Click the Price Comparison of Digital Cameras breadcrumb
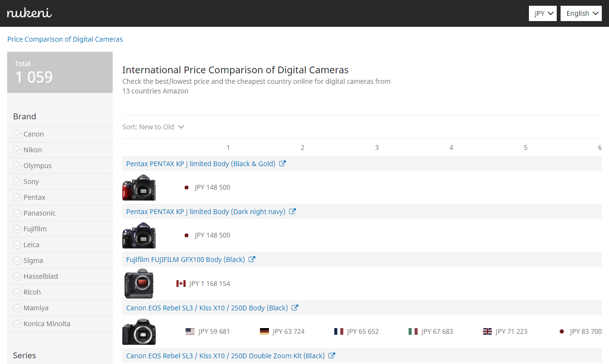This screenshot has width=609, height=364. [65, 39]
